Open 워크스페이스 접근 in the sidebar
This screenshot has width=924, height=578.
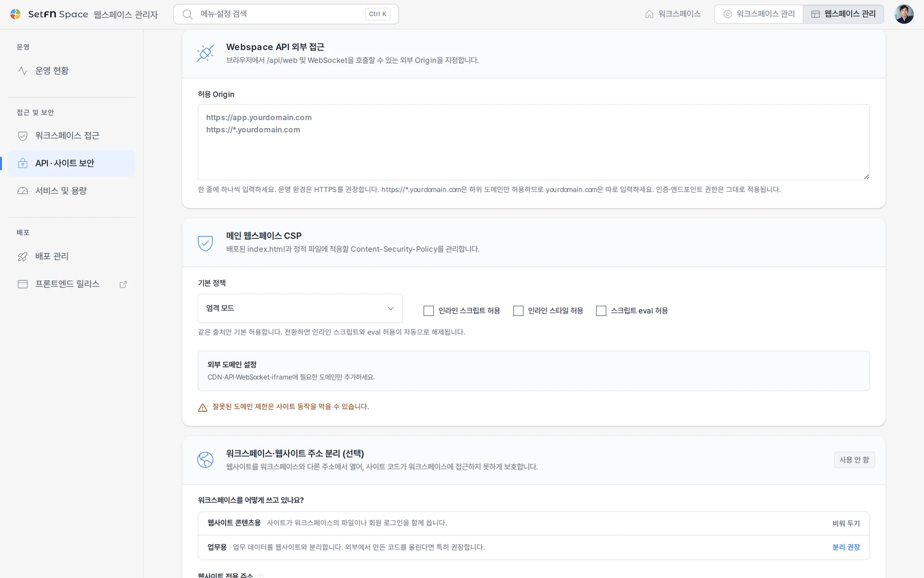[72, 136]
